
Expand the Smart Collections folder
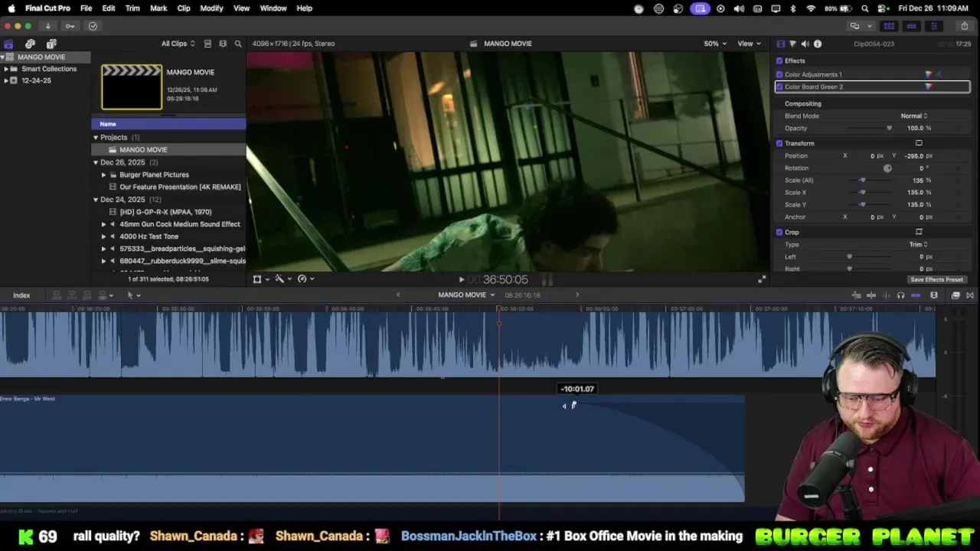pyautogui.click(x=6, y=69)
